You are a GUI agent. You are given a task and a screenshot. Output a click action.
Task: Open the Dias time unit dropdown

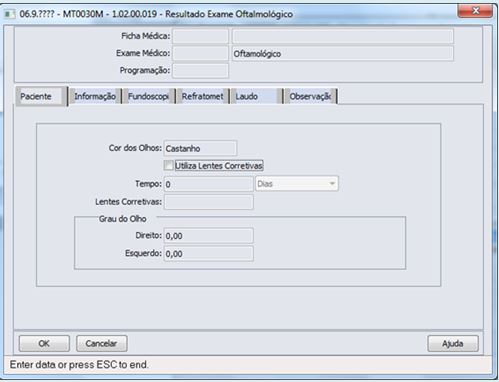297,184
